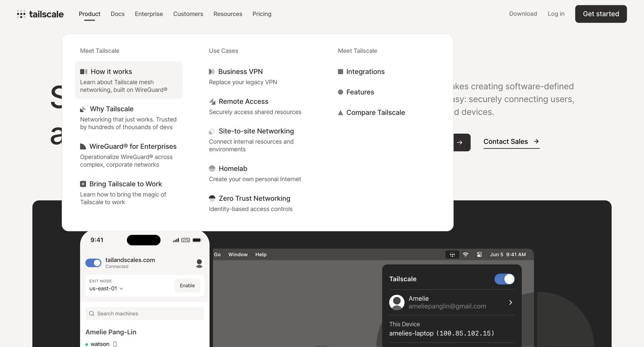Click the Get started button
This screenshot has width=644, height=347.
click(601, 14)
